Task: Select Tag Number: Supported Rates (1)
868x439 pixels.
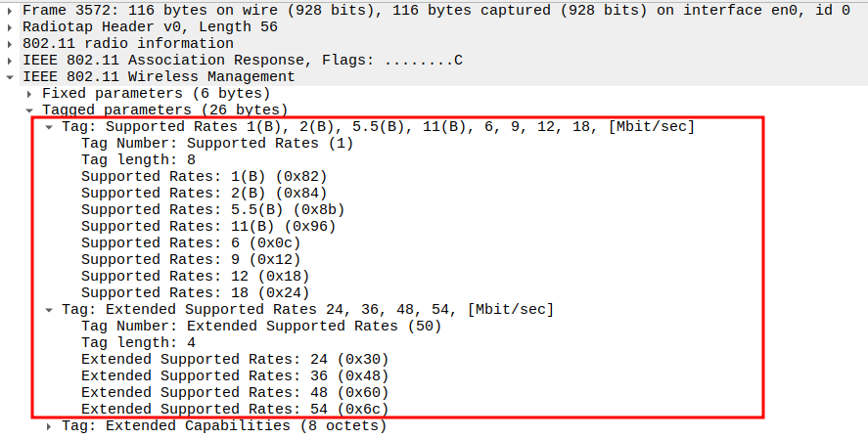Action: (217, 143)
